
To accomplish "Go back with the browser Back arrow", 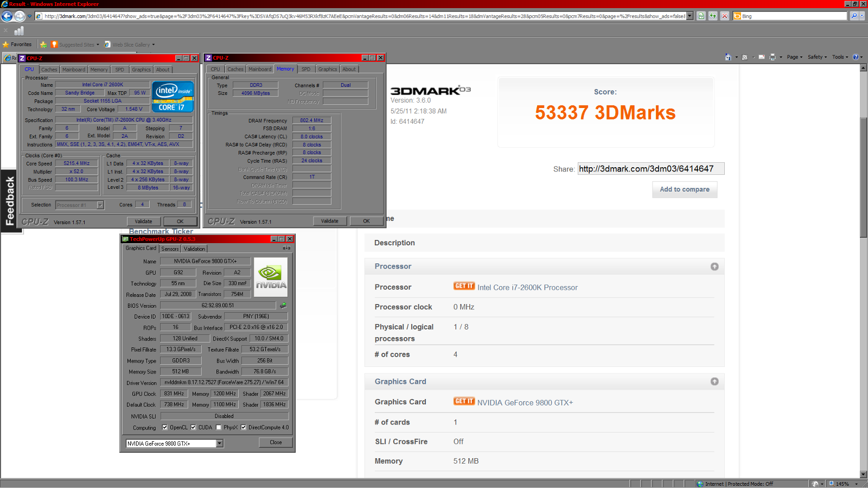I will tap(7, 16).
